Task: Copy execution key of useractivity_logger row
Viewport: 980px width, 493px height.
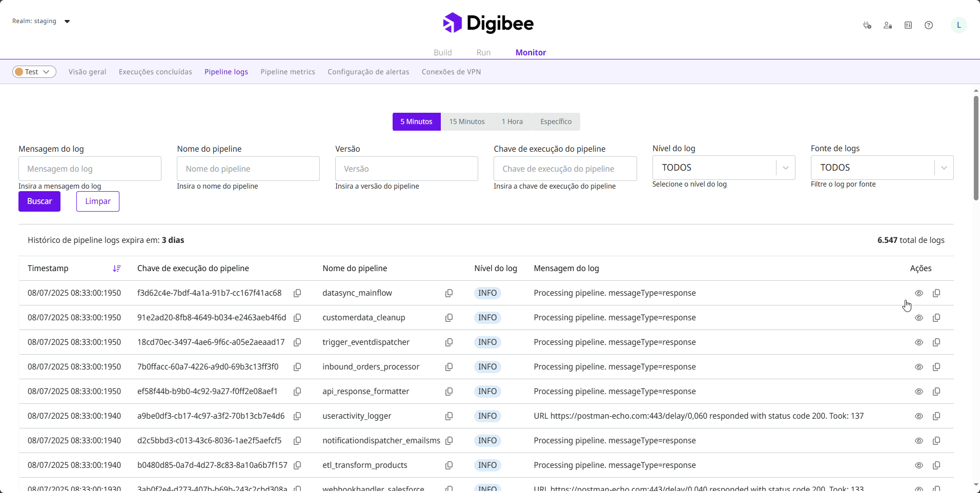Action: (297, 416)
